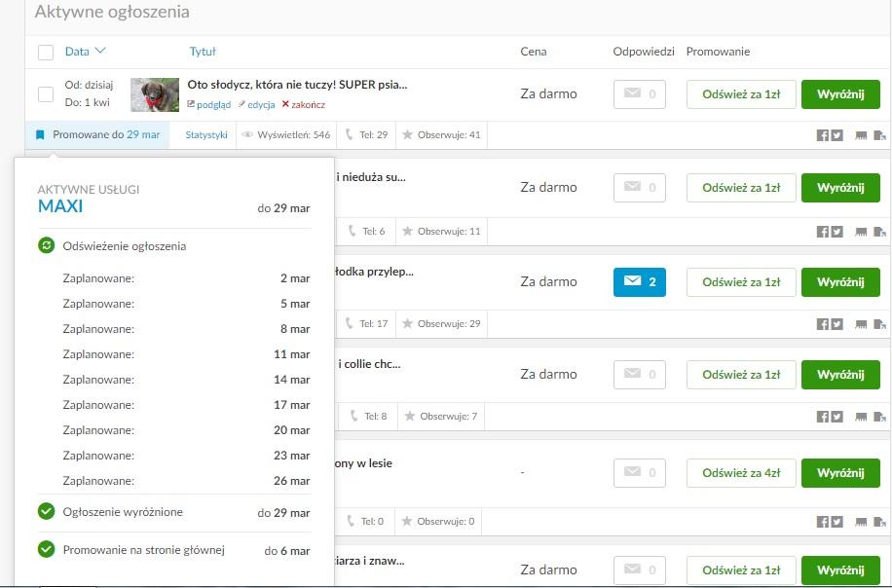This screenshot has width=892, height=588.
Task: Click Odśwież za 4zł button
Action: (741, 473)
